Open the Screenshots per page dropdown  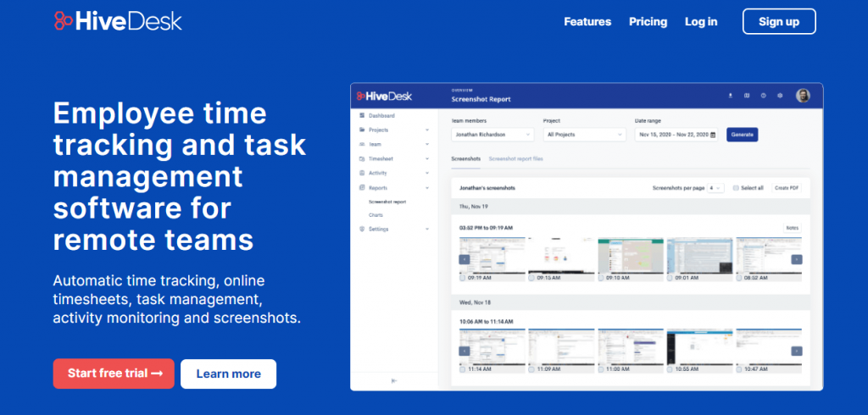pyautogui.click(x=715, y=188)
